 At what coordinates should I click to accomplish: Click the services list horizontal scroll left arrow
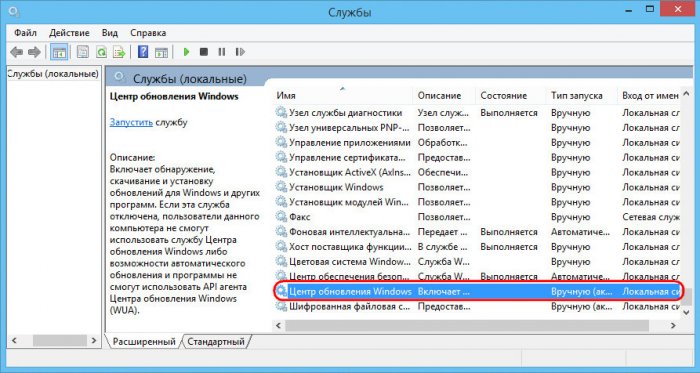279,326
